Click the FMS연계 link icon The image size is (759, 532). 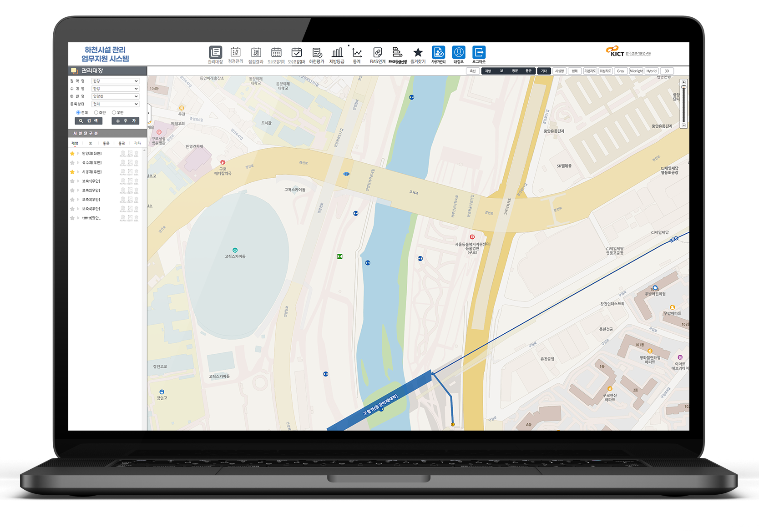point(377,53)
